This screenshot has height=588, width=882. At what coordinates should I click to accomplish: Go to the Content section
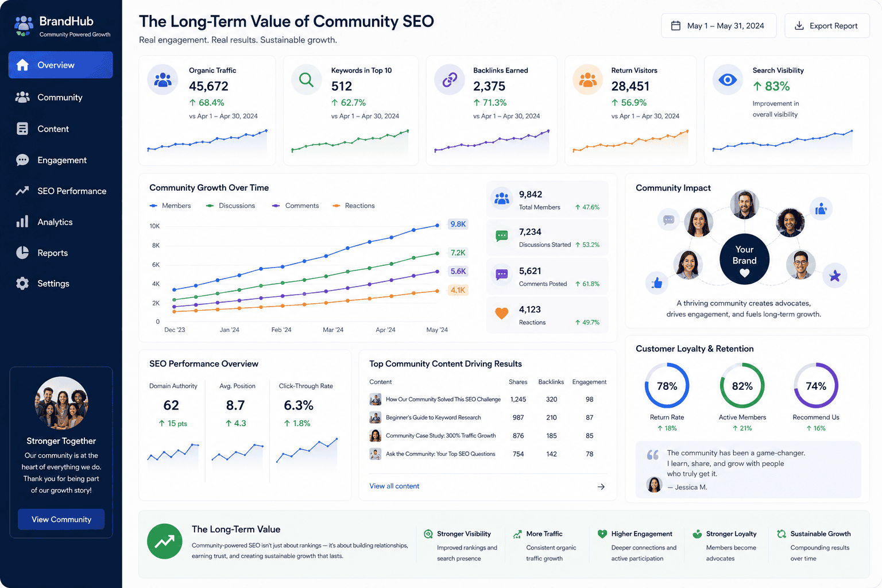coord(60,129)
